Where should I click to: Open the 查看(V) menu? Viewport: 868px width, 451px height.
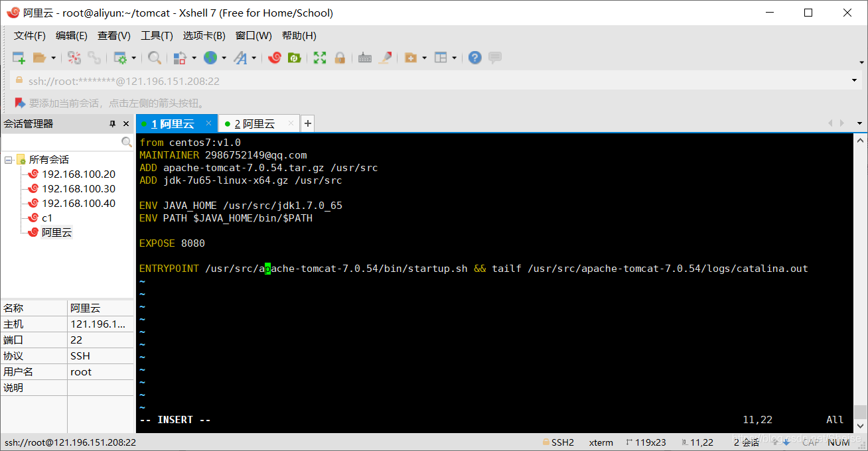click(x=114, y=35)
